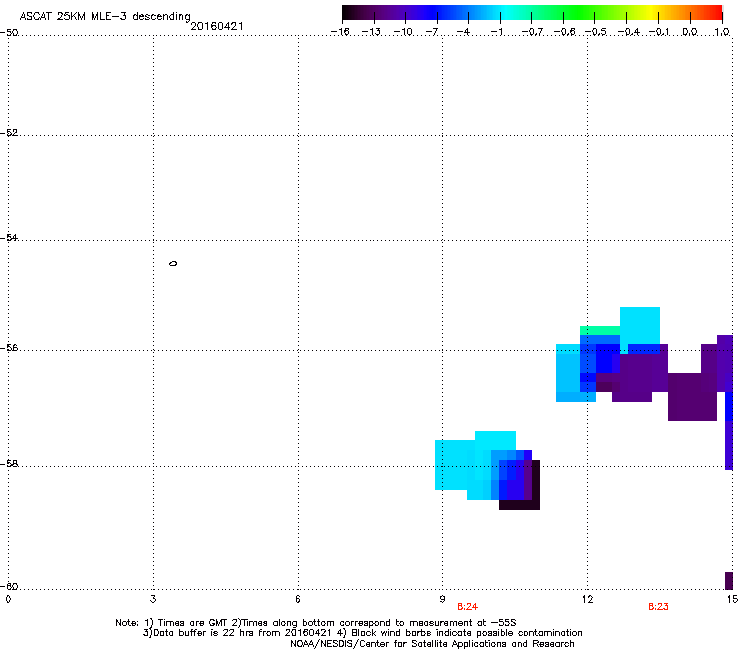Screen dimensions: 740x650
Task: Click the note line about Times are GMT
Action: (316, 623)
